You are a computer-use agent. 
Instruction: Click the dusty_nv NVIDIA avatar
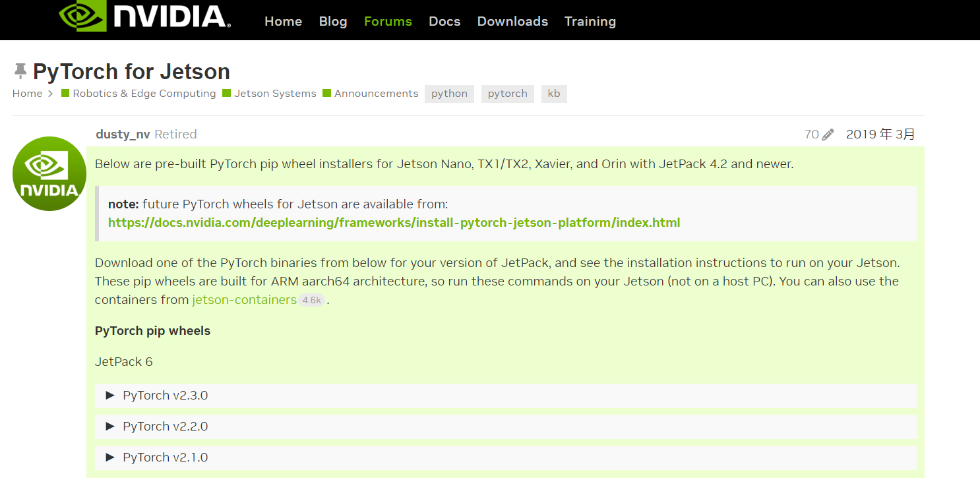click(x=49, y=174)
